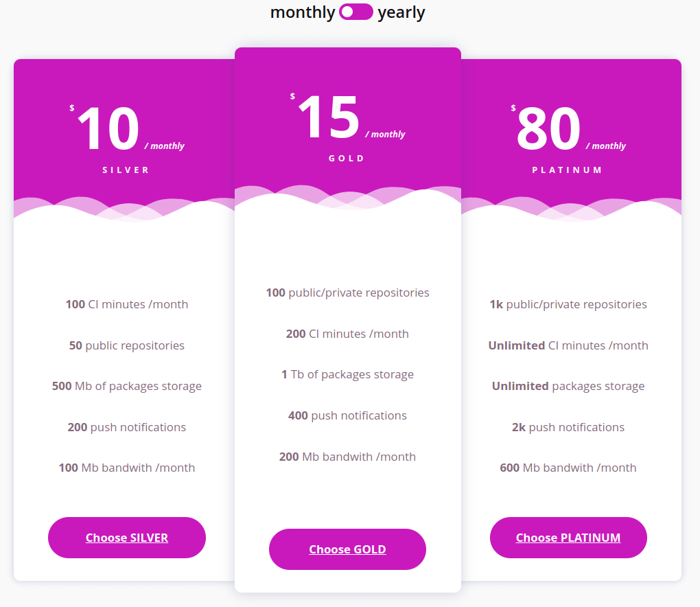Click "Unlimited CI minutes /month" feature
This screenshot has width=700, height=607.
[568, 345]
